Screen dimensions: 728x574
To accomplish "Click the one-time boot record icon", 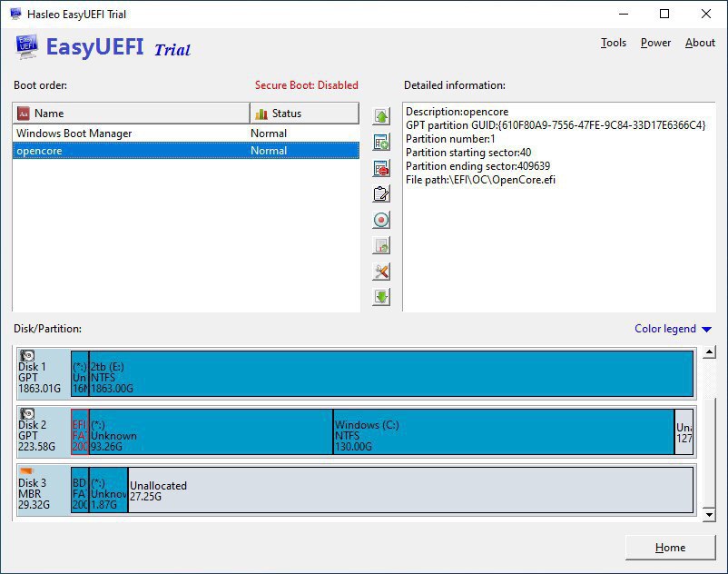I will coord(381,220).
